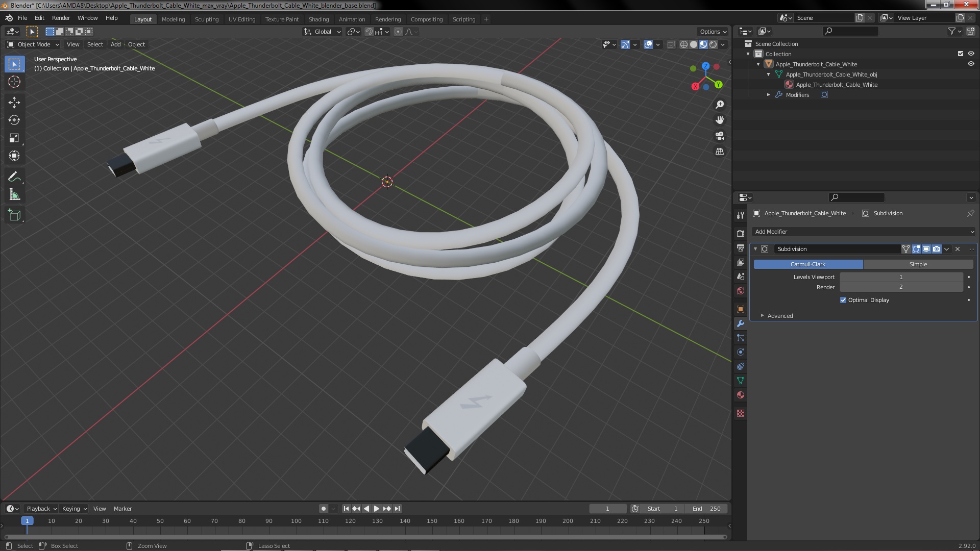The height and width of the screenshot is (551, 980).
Task: Toggle camera view in viewport
Action: click(x=720, y=136)
